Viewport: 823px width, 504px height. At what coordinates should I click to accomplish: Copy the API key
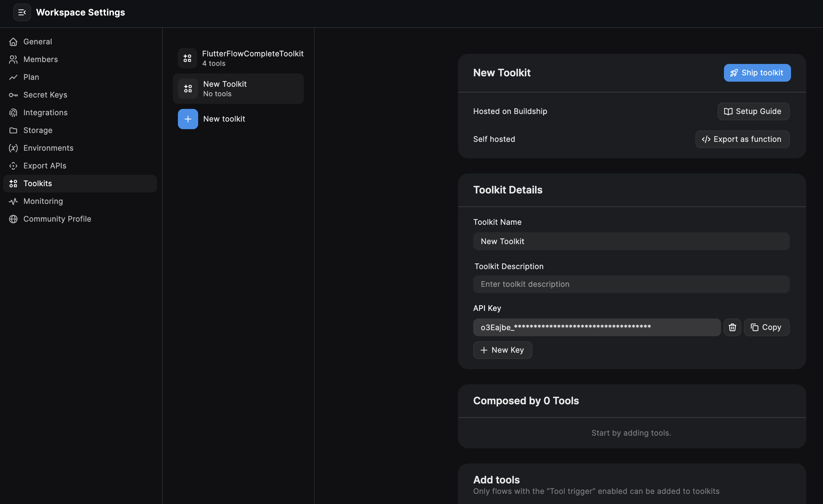(x=766, y=327)
